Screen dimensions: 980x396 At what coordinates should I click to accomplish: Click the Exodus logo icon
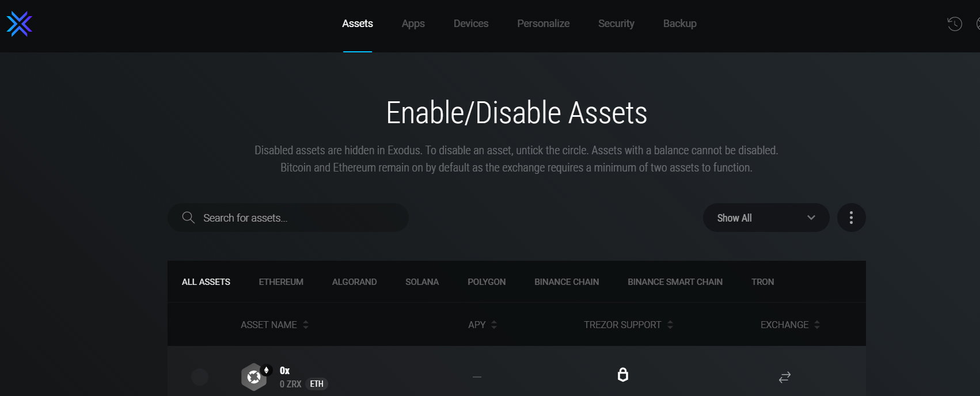pos(19,24)
